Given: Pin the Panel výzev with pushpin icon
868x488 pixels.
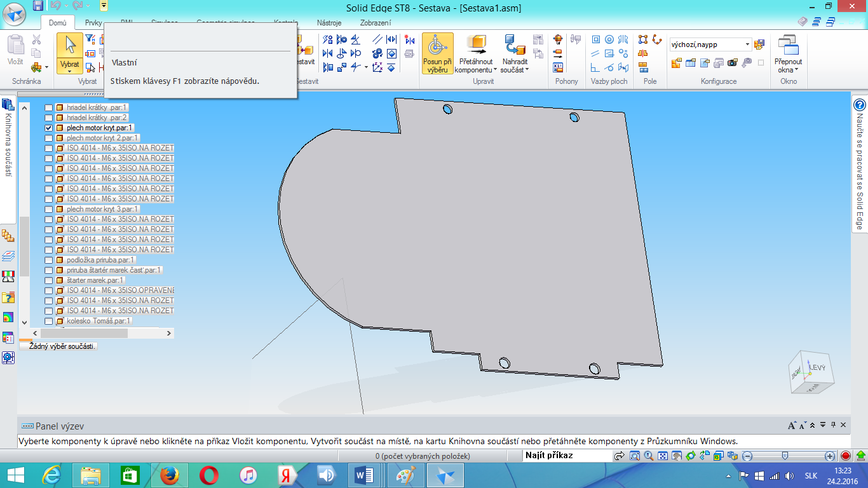Looking at the screenshot, I should tap(833, 425).
